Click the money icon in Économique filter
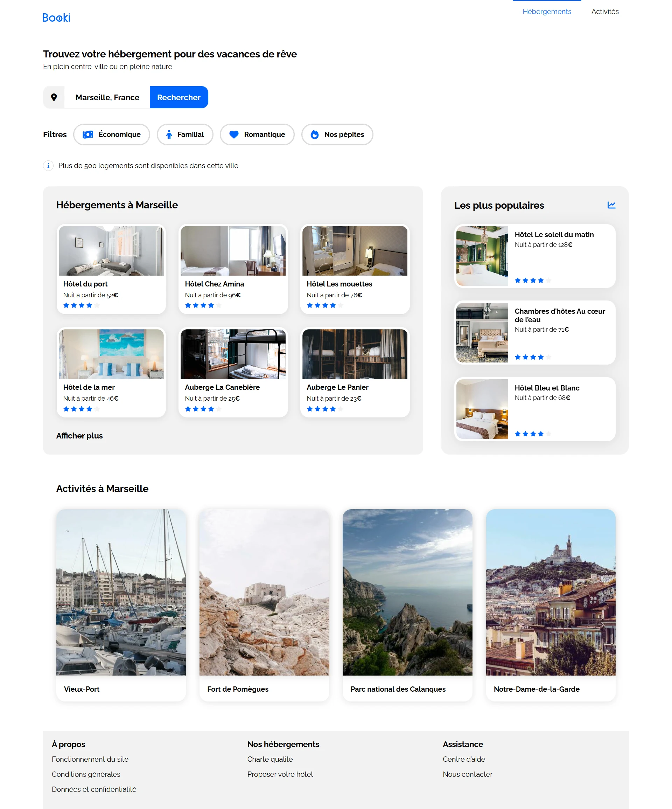Image resolution: width=672 pixels, height=809 pixels. pyautogui.click(x=88, y=134)
